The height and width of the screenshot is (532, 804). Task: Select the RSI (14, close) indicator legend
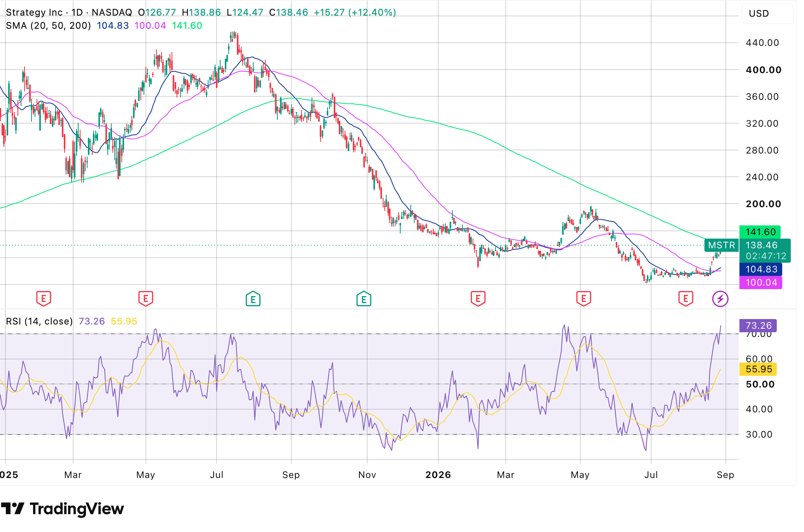(x=39, y=321)
